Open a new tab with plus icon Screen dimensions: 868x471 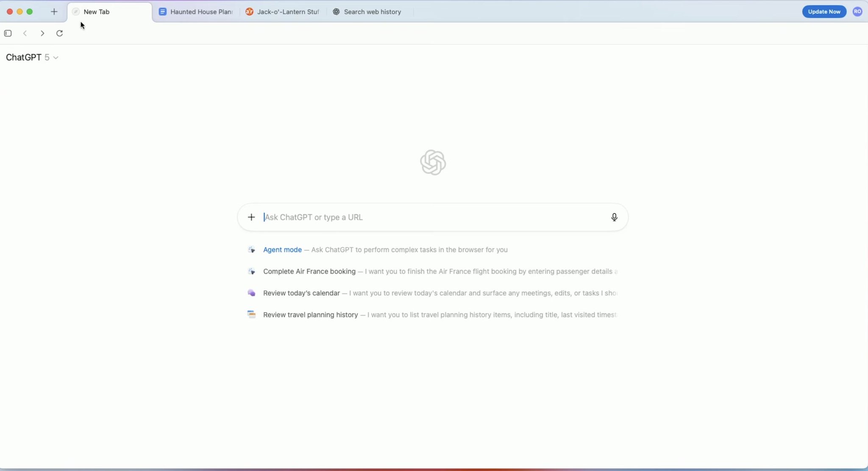[x=54, y=12]
